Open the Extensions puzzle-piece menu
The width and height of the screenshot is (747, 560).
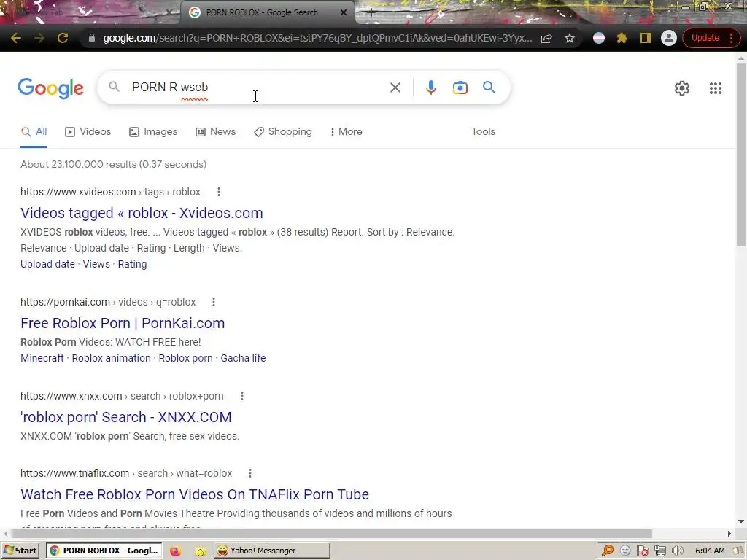coord(622,38)
